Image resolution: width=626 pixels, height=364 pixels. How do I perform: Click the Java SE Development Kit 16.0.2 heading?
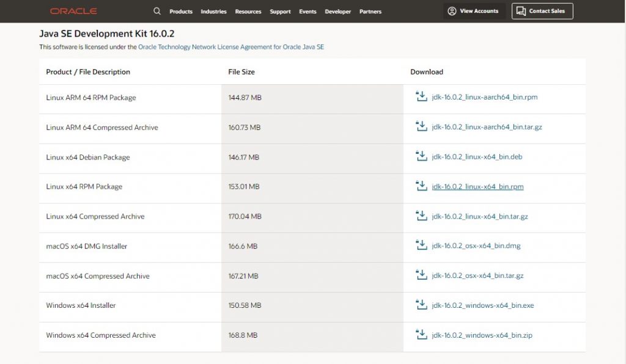click(x=106, y=34)
